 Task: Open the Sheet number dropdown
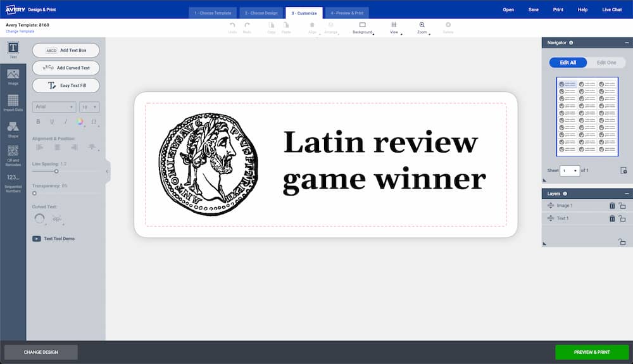(x=570, y=171)
